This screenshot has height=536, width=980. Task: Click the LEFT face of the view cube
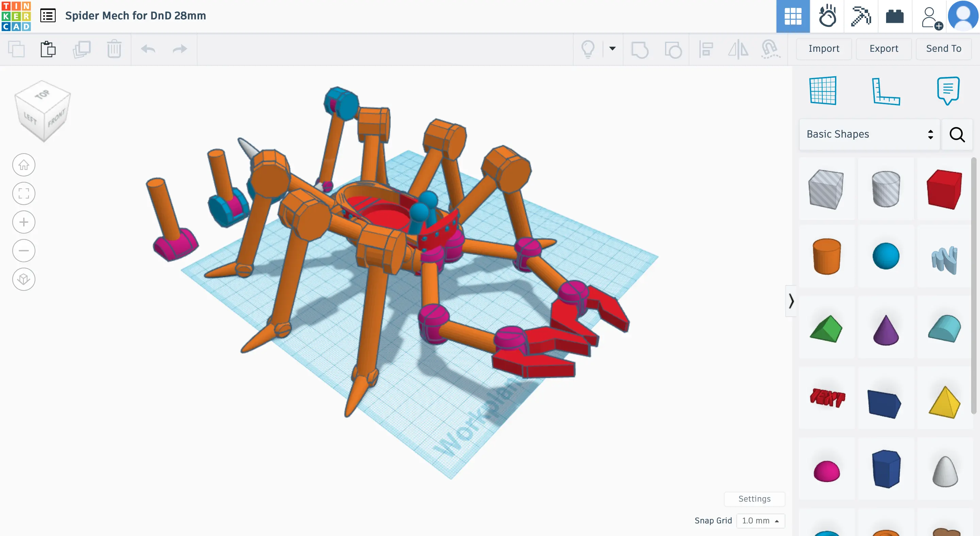(x=30, y=119)
